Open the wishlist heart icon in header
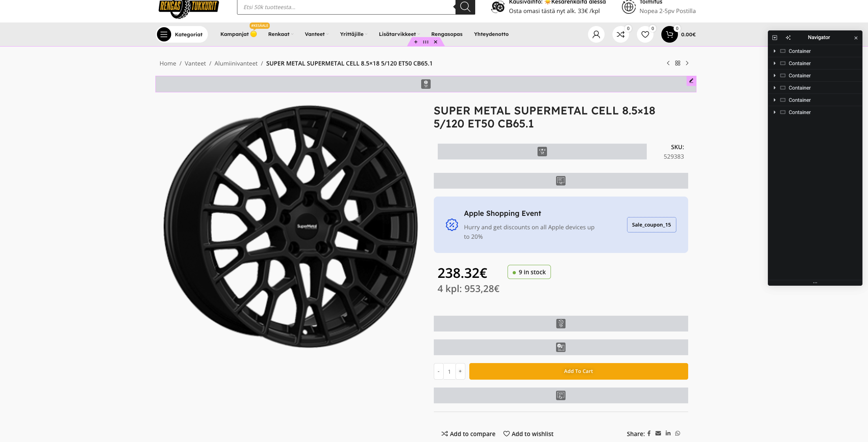 [x=645, y=34]
